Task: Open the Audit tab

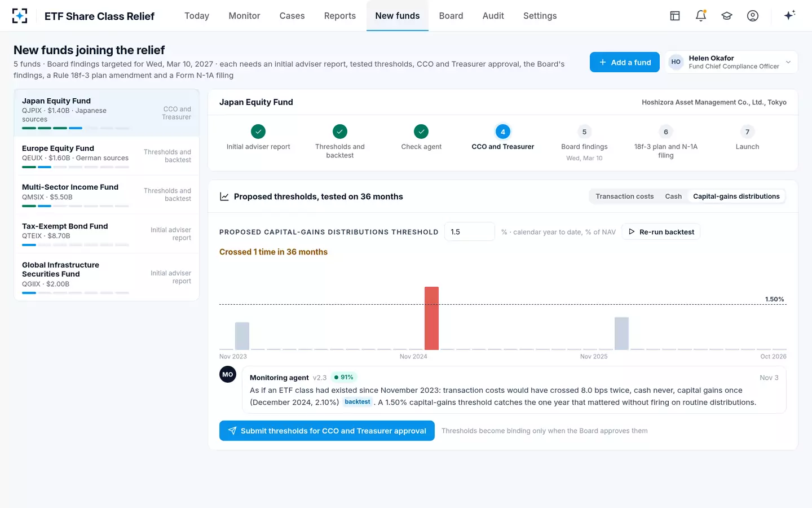Action: click(493, 16)
